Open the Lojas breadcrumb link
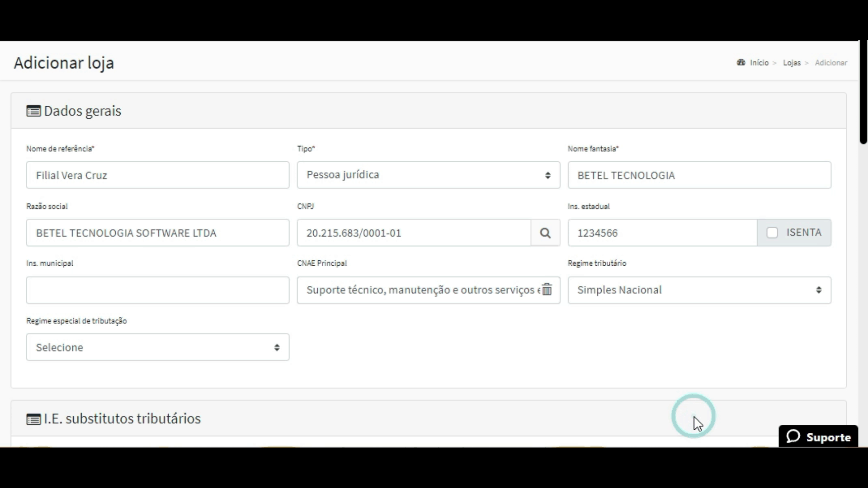This screenshot has width=868, height=488. coord(792,63)
